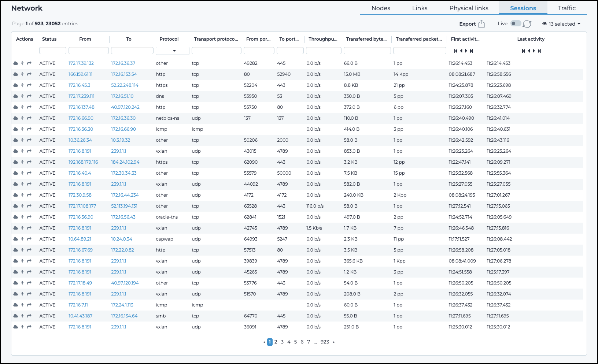Step forward under Last activity column

click(534, 51)
